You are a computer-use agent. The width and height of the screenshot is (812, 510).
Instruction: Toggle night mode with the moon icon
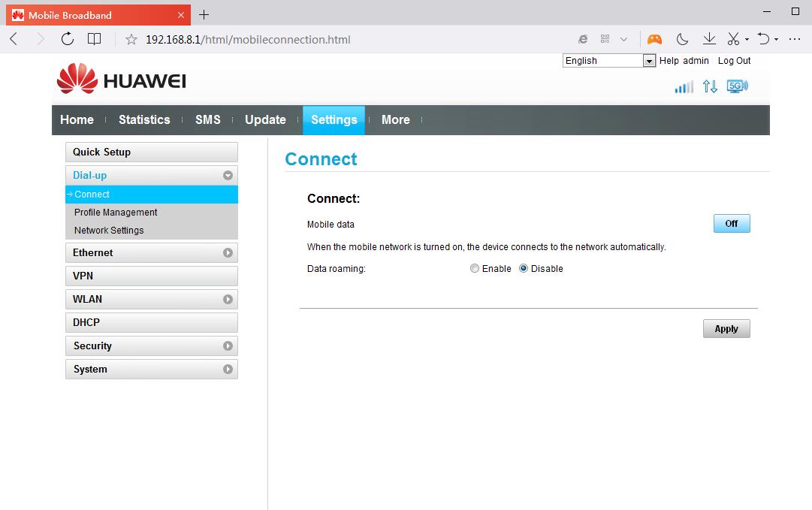682,39
